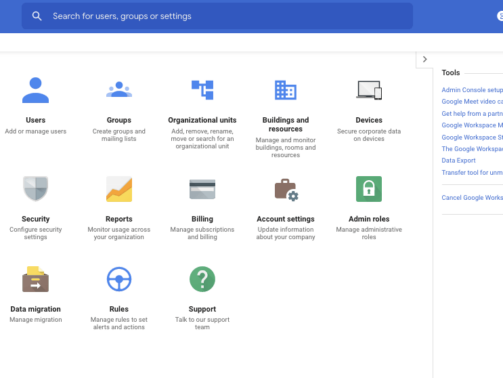Open the Security shield icon
This screenshot has height=378, width=503.
click(35, 189)
